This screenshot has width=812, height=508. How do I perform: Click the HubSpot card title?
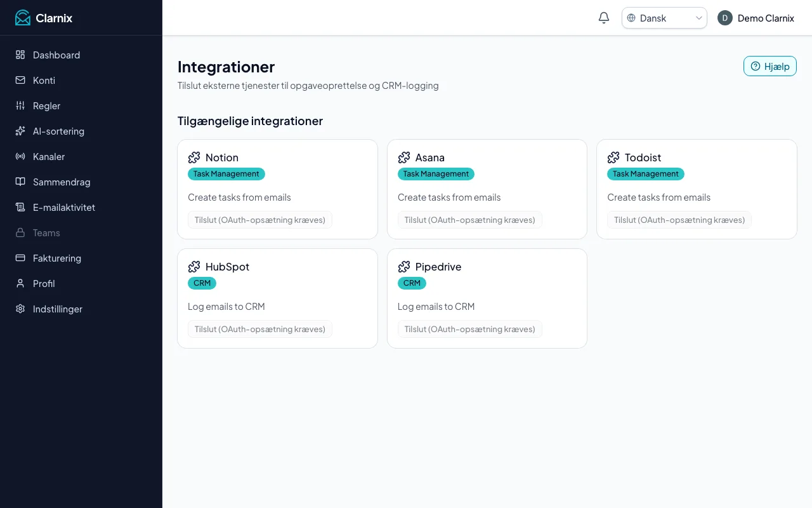coord(227,267)
